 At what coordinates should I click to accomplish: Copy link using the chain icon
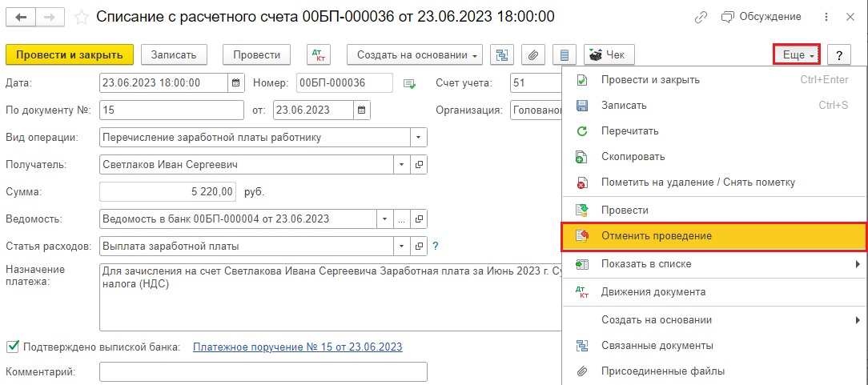701,17
